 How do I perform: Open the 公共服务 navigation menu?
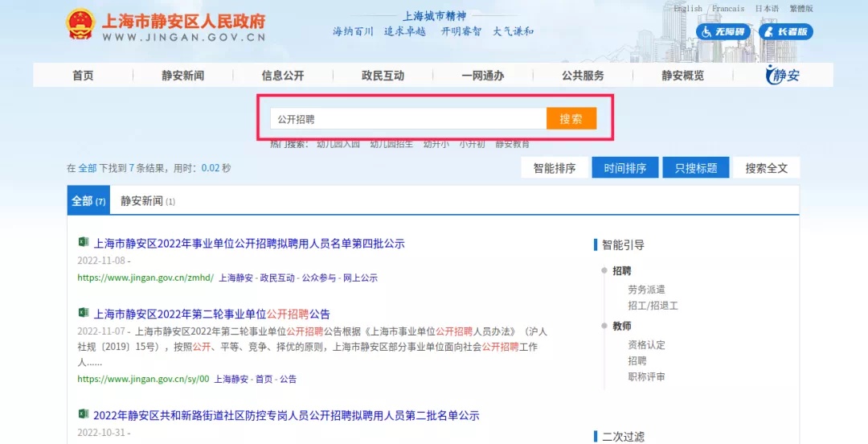(583, 76)
